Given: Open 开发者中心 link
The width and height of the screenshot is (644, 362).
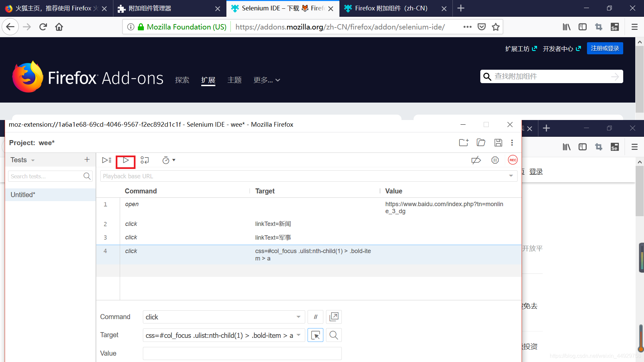Looking at the screenshot, I should pos(562,49).
